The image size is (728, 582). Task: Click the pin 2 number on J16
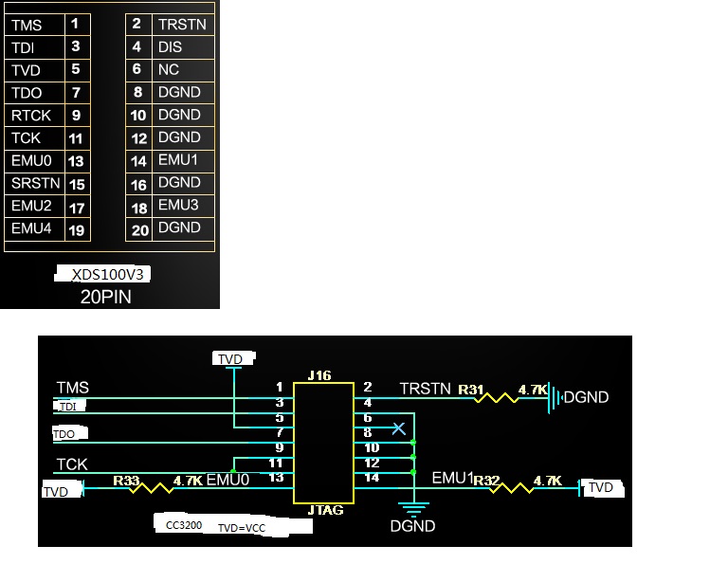(x=368, y=387)
